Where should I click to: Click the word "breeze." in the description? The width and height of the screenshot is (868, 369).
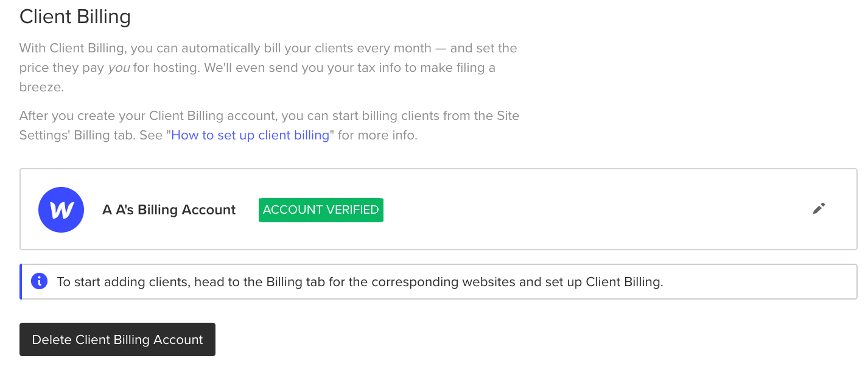coord(41,87)
